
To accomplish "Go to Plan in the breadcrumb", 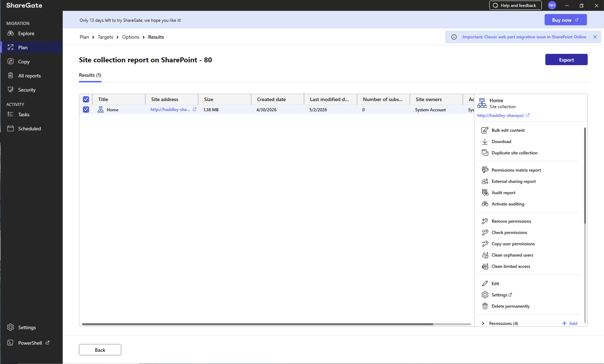I will (84, 37).
